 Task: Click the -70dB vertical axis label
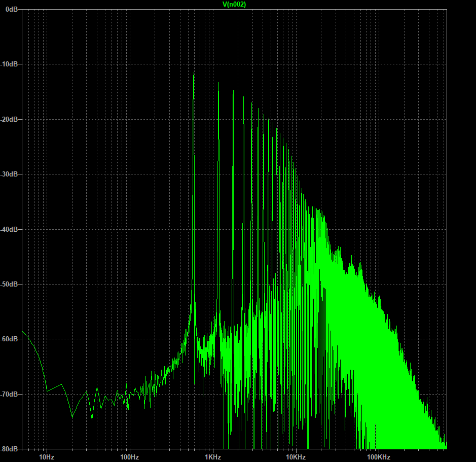coord(10,394)
